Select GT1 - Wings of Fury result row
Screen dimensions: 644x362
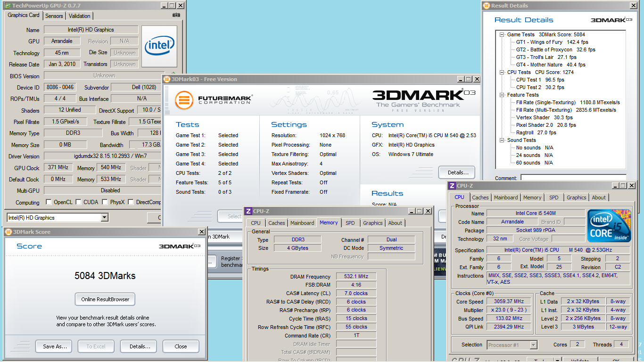[x=552, y=42]
